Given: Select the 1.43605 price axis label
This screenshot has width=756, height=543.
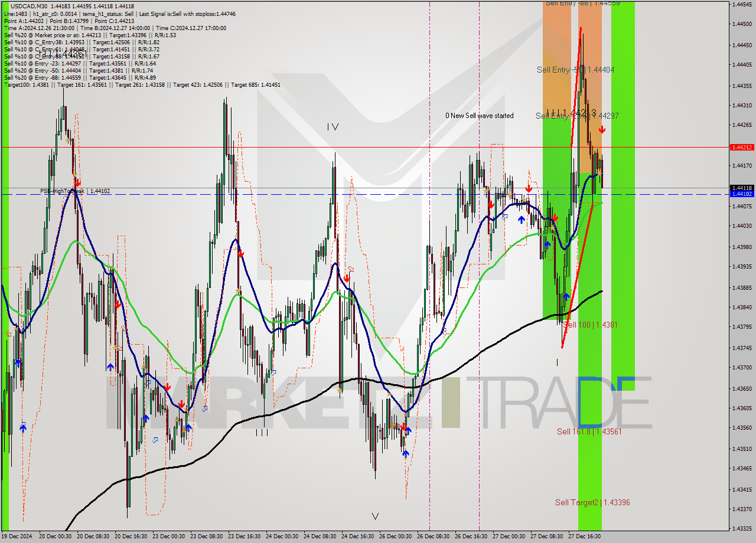Looking at the screenshot, I should 742,408.
